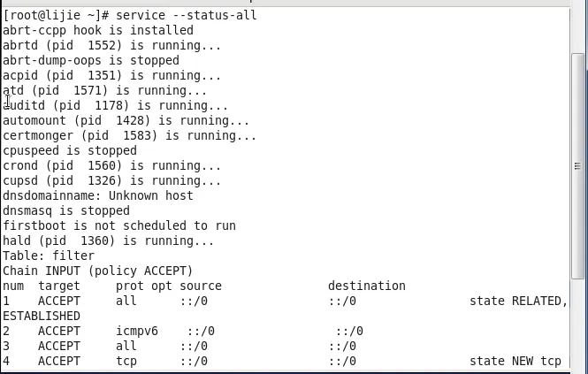Click the 'Table: filter' line
The height and width of the screenshot is (374, 588).
click(48, 256)
